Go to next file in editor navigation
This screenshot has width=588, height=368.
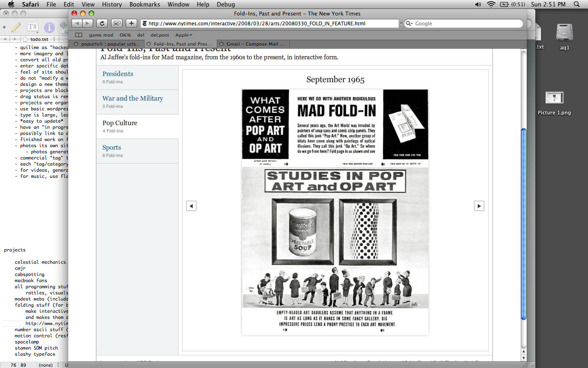click(x=15, y=39)
